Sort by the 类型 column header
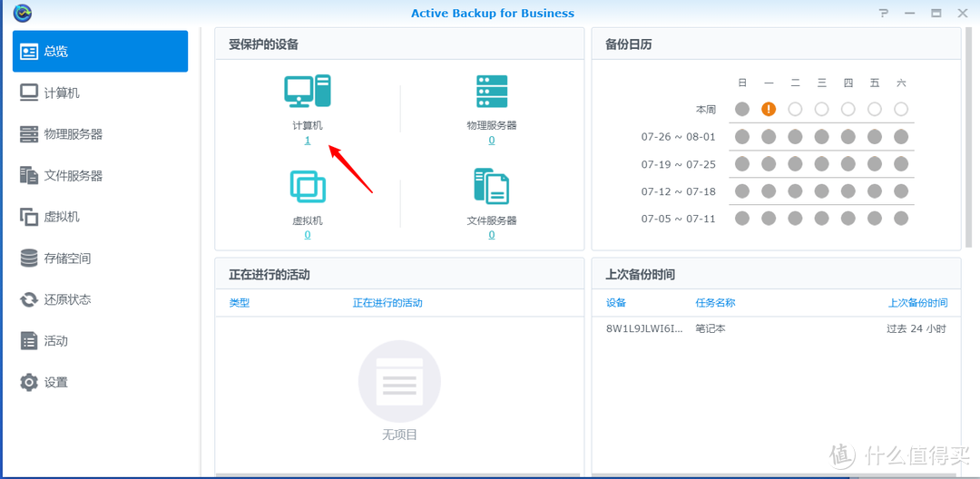This screenshot has width=980, height=479. [240, 303]
